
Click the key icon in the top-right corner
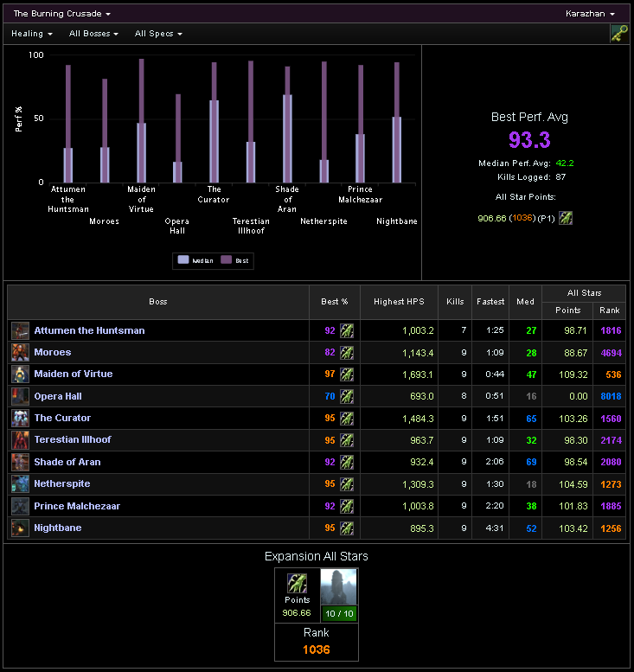point(619,34)
